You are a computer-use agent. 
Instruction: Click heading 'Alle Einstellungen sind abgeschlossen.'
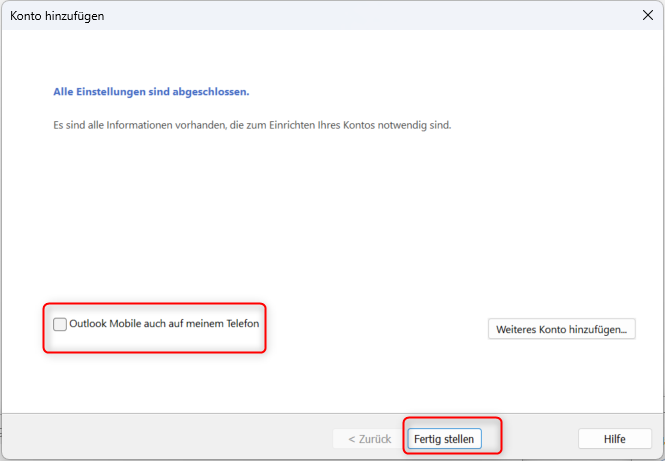pos(151,91)
